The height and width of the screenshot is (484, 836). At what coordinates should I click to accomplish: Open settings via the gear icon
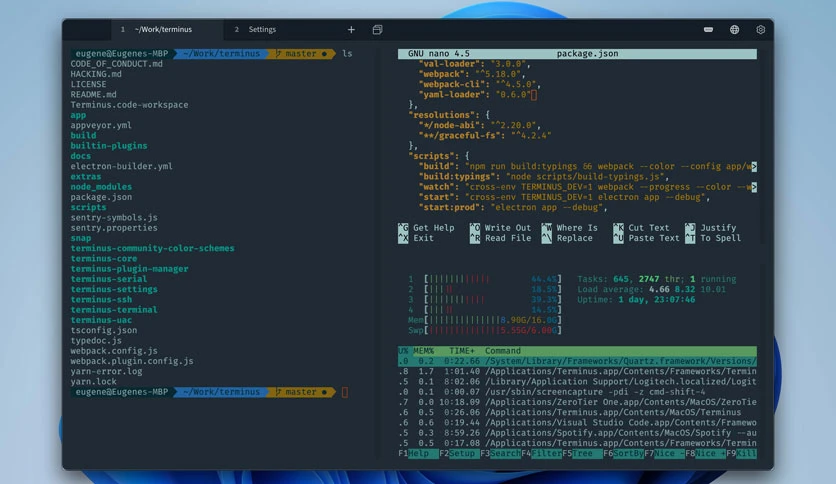[x=761, y=30]
